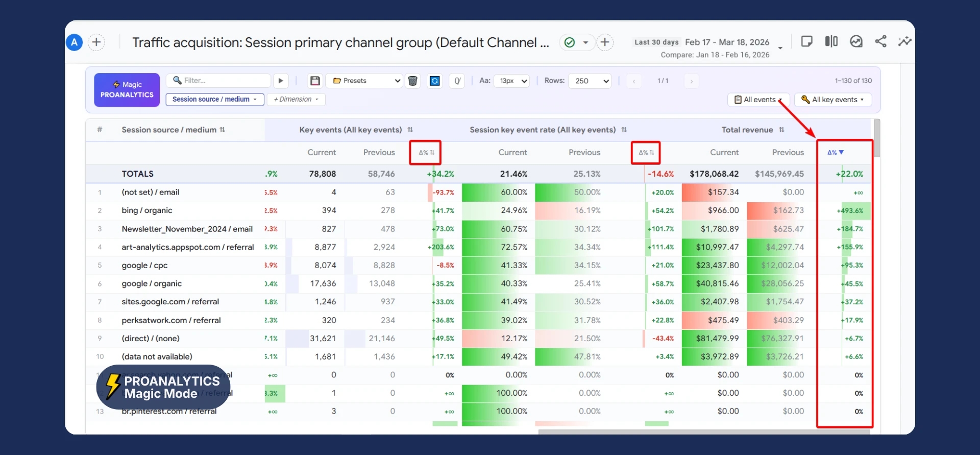Viewport: 980px width, 455px height.
Task: Click the trash can delete preset icon
Action: click(x=412, y=81)
